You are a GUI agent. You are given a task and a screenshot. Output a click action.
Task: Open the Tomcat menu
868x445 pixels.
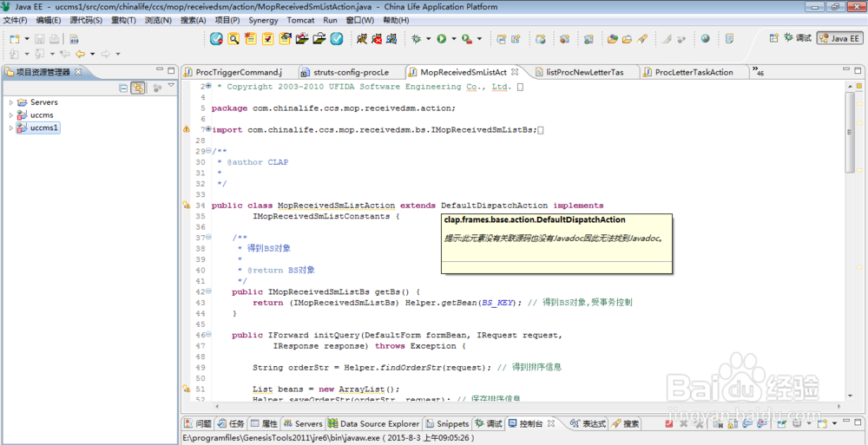pos(300,20)
